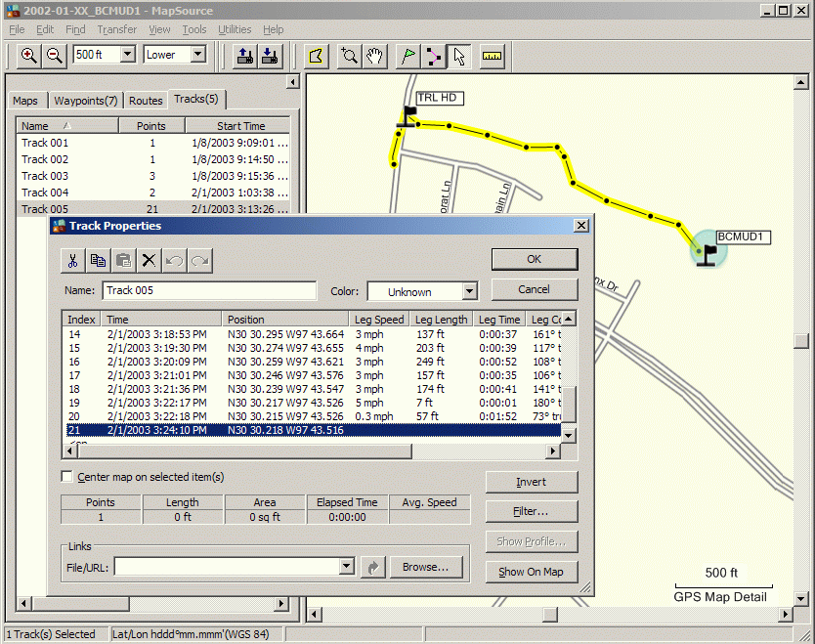815x644 pixels.
Task: Select the Distance/Bearing ruler tool
Action: click(491, 56)
